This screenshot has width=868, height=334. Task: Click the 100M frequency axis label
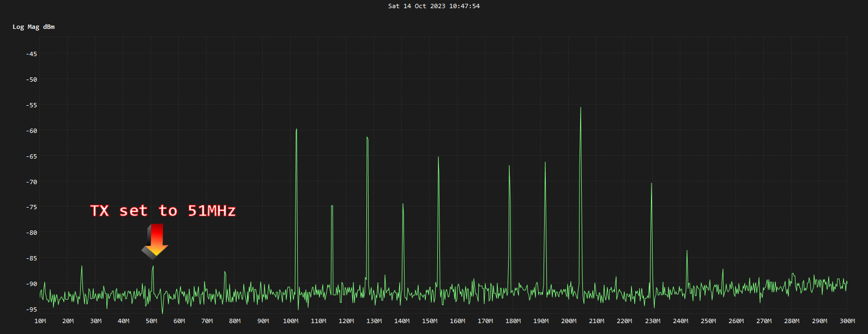291,321
